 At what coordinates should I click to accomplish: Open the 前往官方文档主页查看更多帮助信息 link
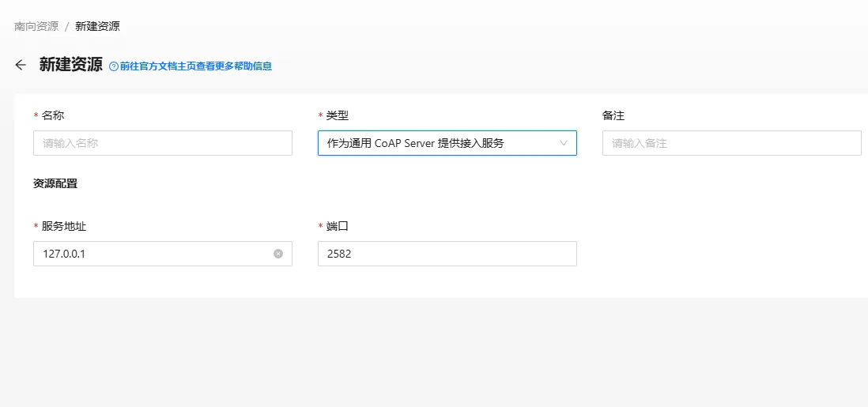coord(196,66)
